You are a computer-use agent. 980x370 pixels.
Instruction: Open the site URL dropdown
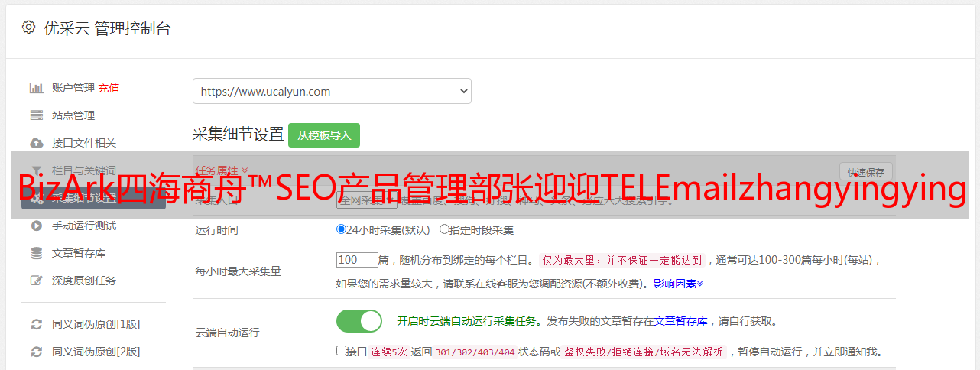332,91
